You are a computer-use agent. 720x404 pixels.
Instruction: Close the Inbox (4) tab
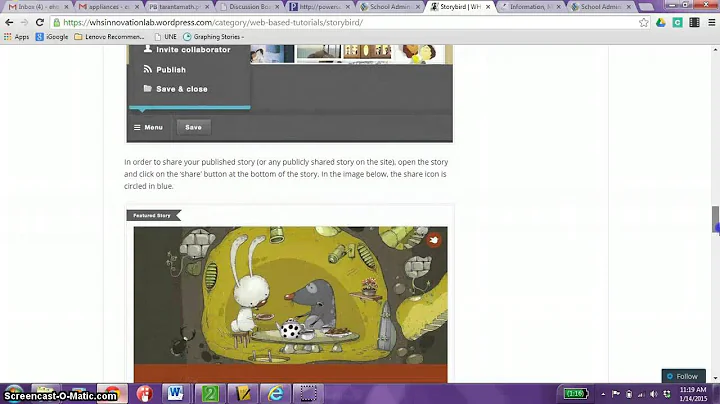[66, 7]
